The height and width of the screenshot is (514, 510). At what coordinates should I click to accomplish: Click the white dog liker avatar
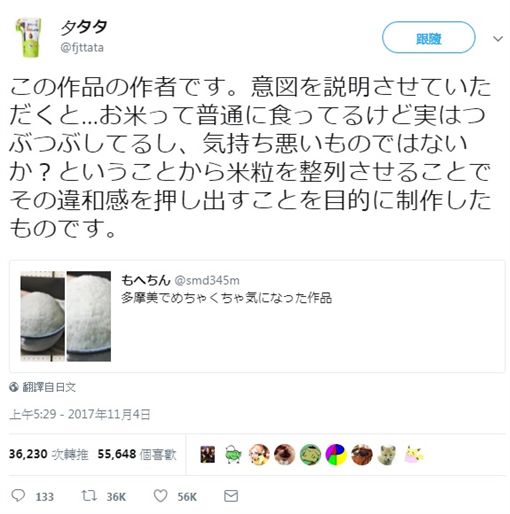[x=388, y=455]
